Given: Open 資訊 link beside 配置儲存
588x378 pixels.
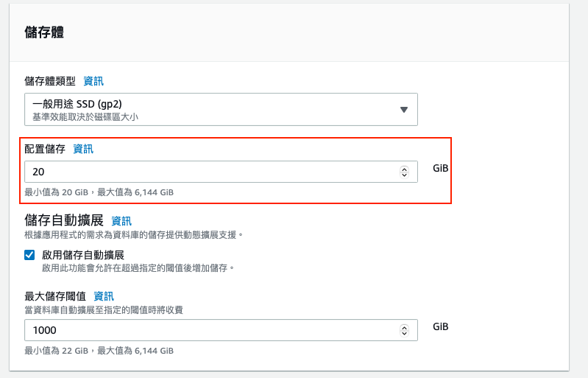Looking at the screenshot, I should pos(83,149).
